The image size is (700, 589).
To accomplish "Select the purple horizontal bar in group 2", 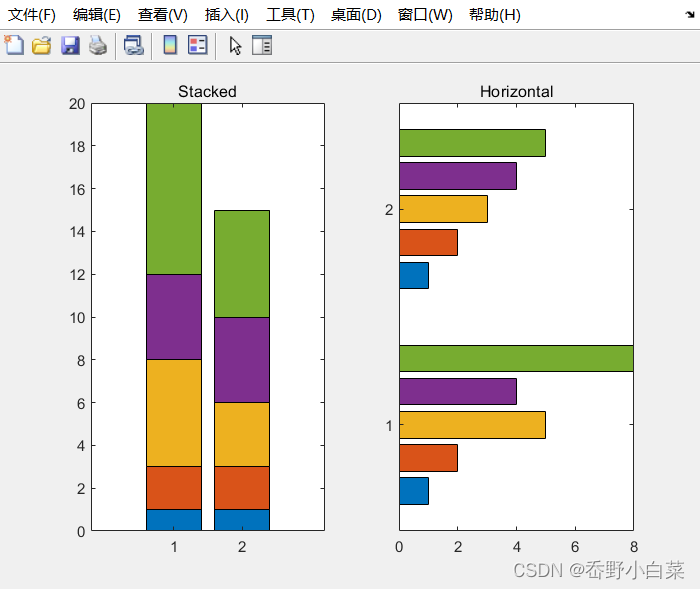I will click(458, 176).
